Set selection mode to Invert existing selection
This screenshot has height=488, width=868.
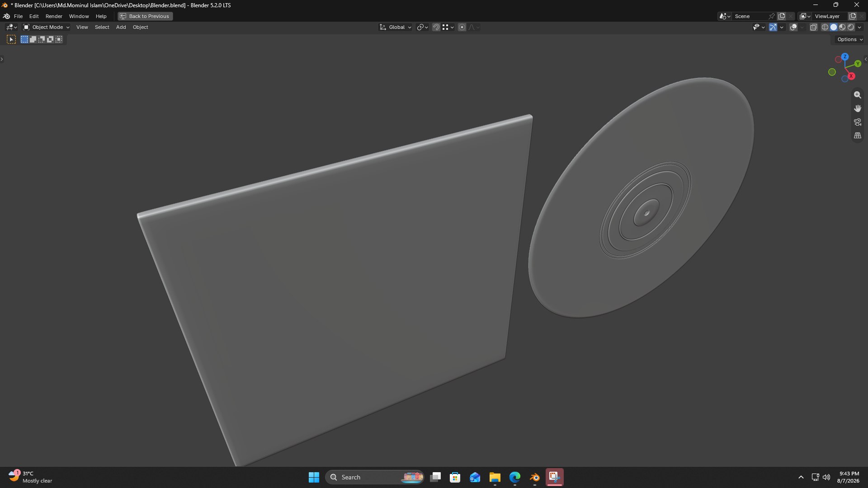50,40
